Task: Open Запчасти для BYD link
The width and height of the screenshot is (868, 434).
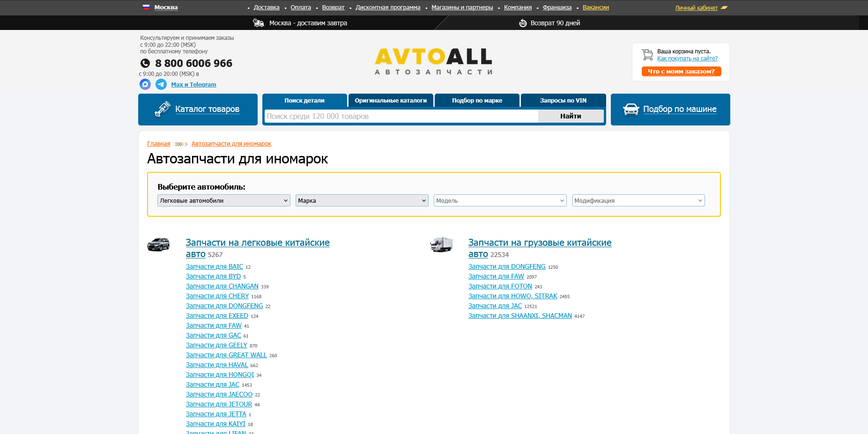Action: [213, 276]
